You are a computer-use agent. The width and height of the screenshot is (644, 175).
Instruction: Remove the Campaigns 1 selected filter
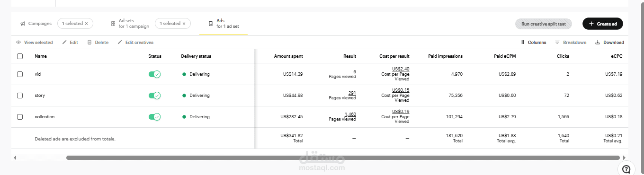point(86,24)
